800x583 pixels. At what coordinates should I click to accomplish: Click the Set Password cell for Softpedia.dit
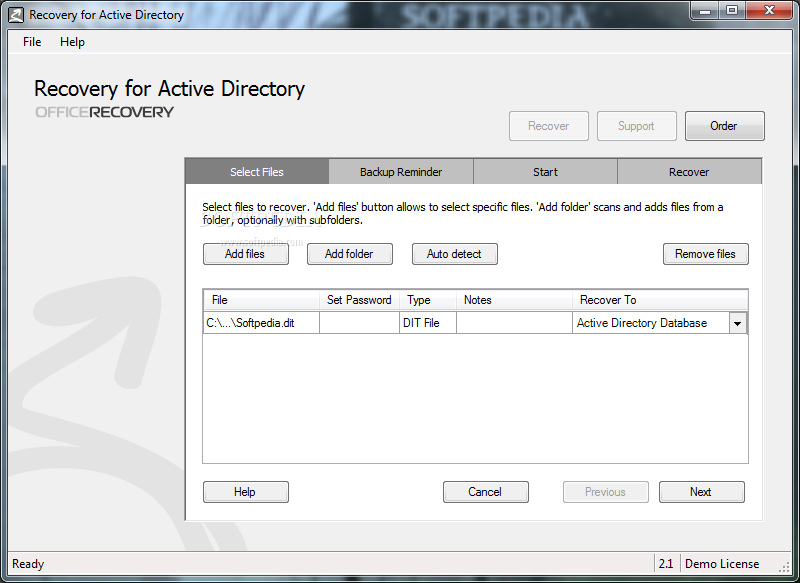359,323
